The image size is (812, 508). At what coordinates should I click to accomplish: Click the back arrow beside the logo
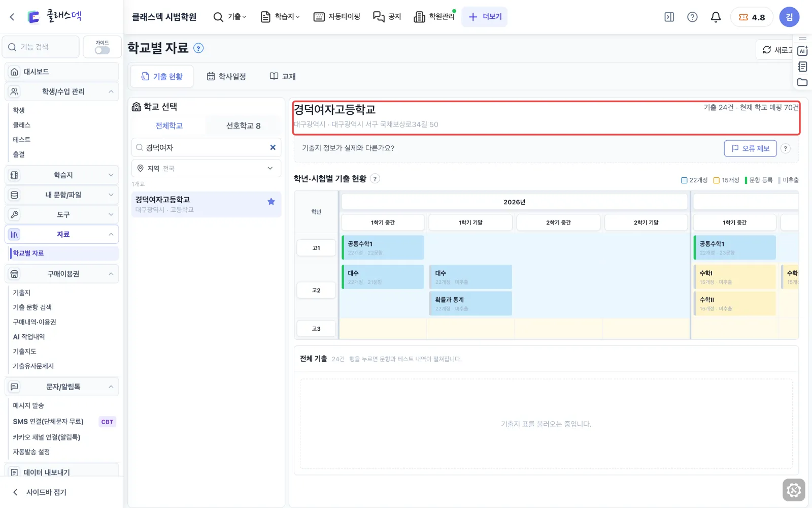click(12, 17)
